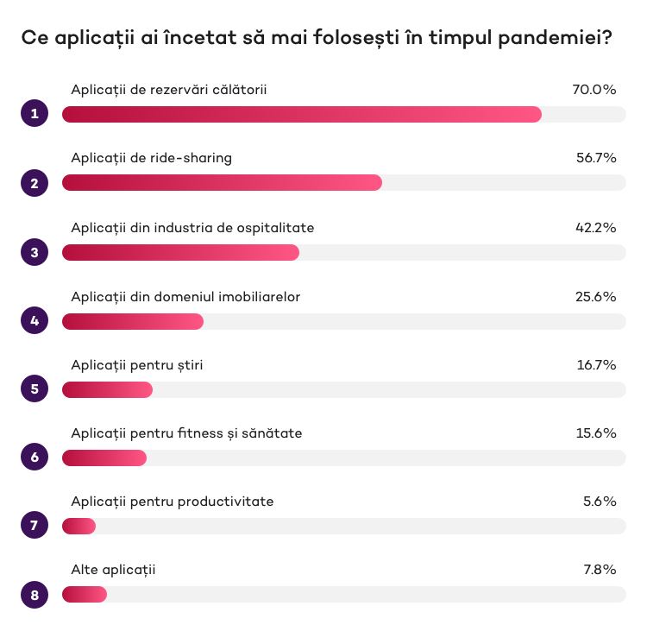Click the number 8 rank badge
647x644 pixels.
pos(35,595)
